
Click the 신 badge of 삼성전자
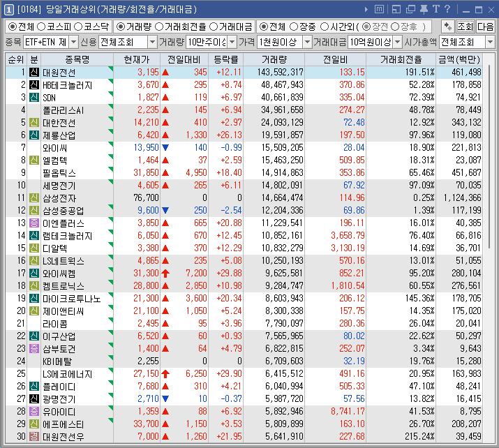click(34, 197)
